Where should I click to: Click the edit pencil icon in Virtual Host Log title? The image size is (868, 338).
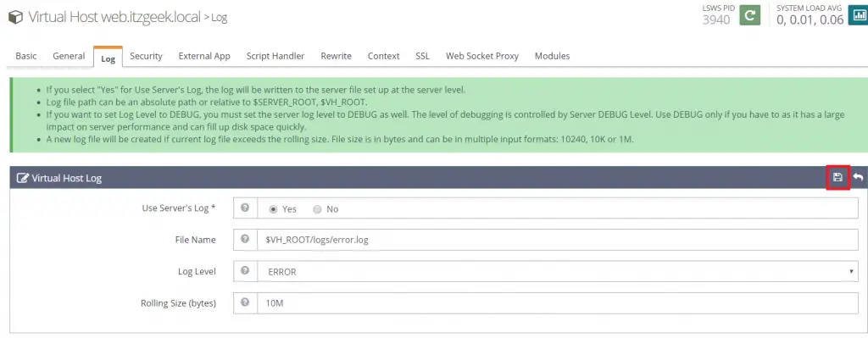coord(23,178)
